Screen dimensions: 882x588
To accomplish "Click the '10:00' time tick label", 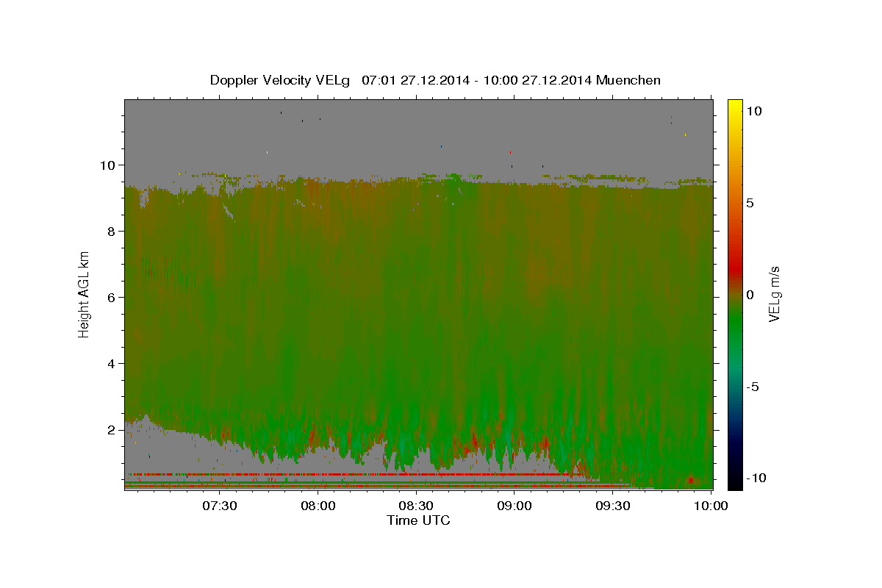I will (711, 506).
